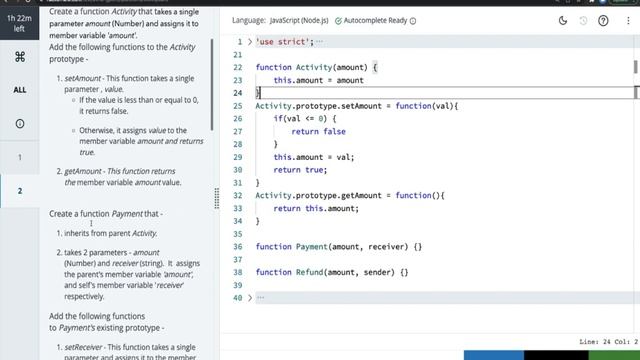640x360 pixels.
Task: Click line 25 setAmount prototype assignment
Action: coord(357,106)
